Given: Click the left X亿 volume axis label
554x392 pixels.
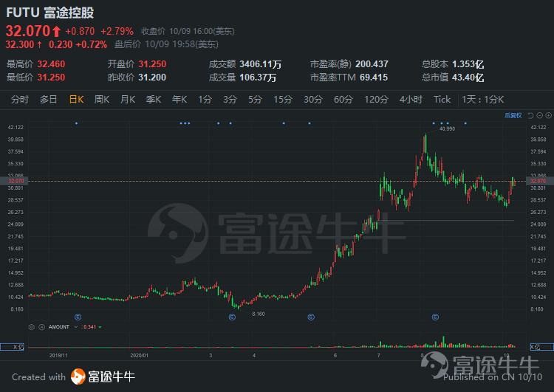Looking at the screenshot, I should (12, 347).
